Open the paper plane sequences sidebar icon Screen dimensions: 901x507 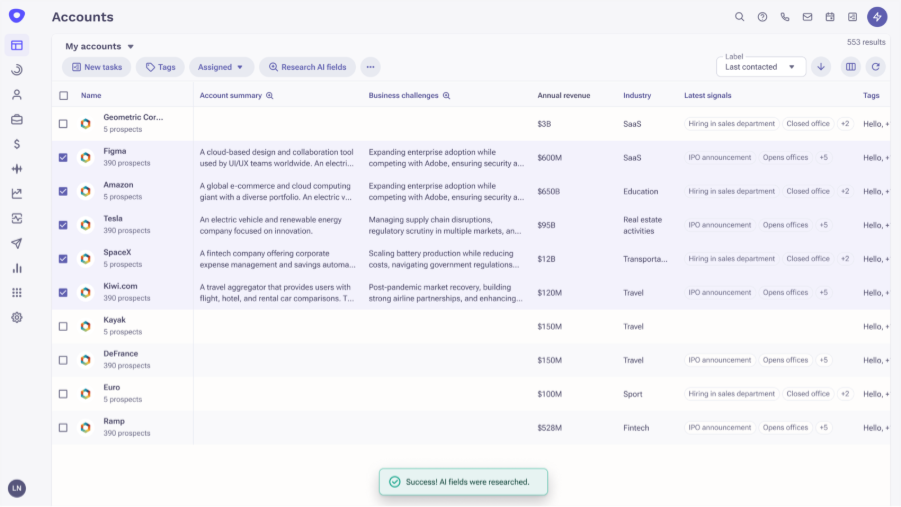17,243
